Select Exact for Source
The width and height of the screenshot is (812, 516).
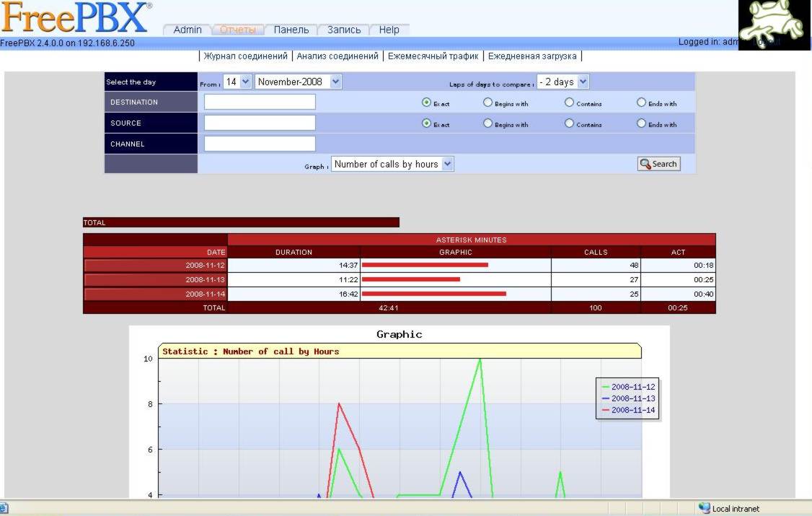tap(426, 123)
